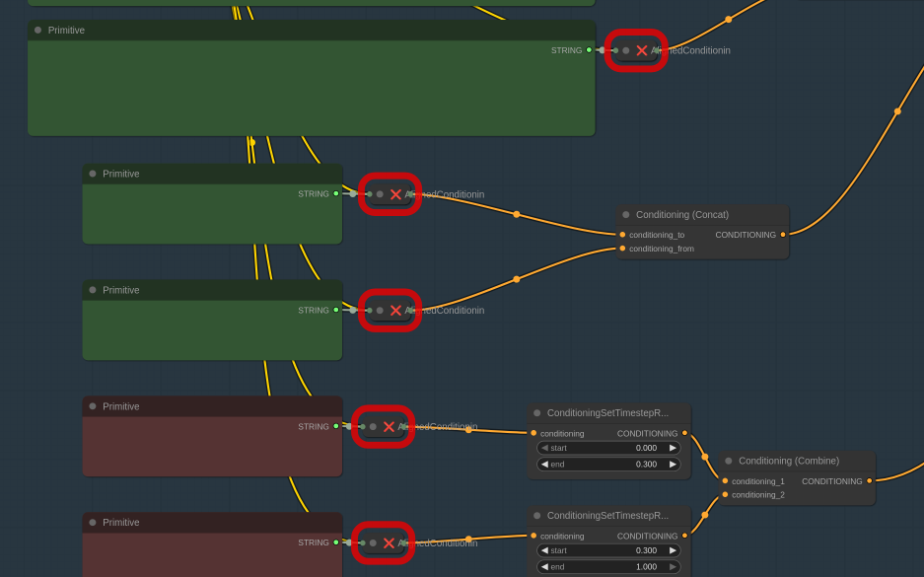Select the wide top Primitive node title

66,30
